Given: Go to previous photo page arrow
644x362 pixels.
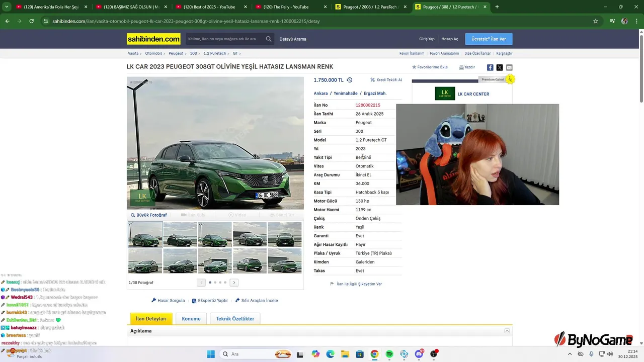Looking at the screenshot, I should [201, 283].
